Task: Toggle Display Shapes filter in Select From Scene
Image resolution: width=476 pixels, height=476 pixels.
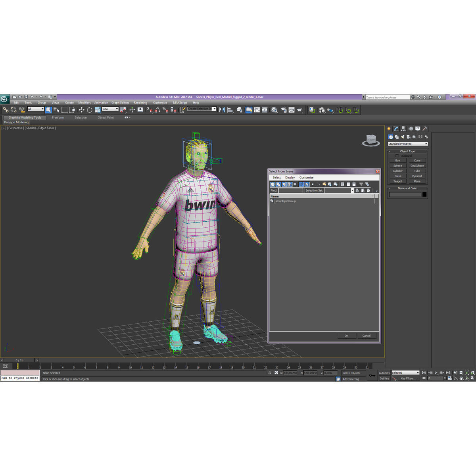Action: pyautogui.click(x=278, y=184)
